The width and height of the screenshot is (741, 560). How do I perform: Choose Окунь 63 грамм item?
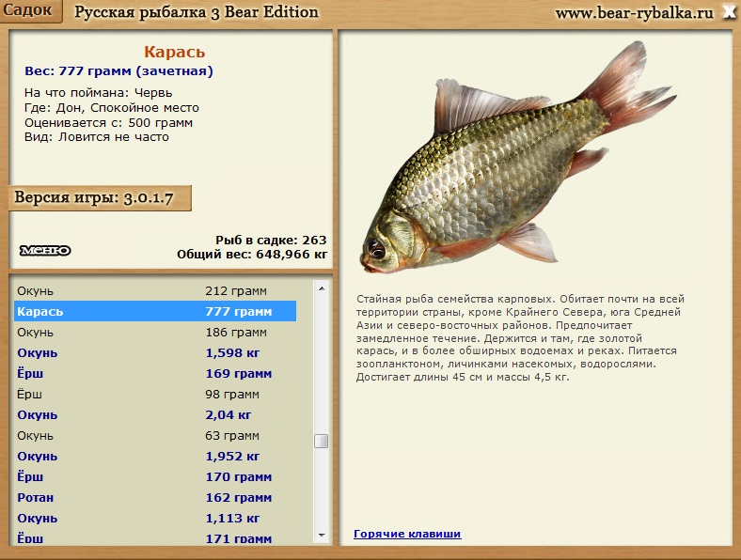(155, 435)
